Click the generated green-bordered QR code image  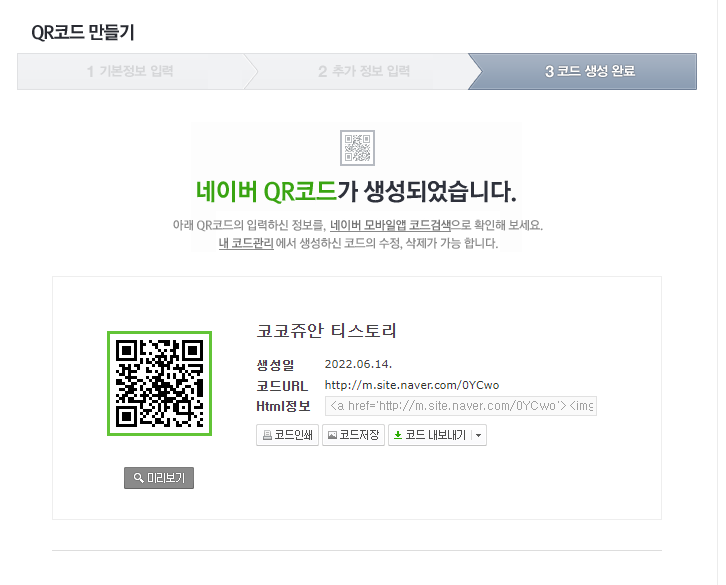pyautogui.click(x=159, y=384)
